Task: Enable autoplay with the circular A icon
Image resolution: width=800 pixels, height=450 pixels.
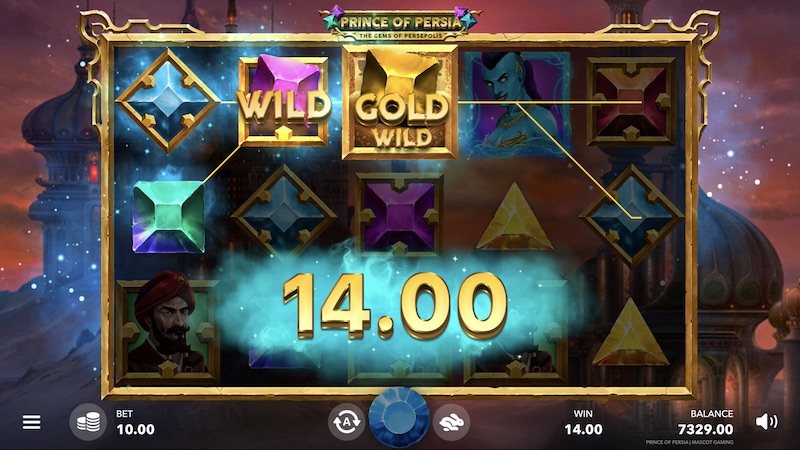Action: tap(346, 422)
